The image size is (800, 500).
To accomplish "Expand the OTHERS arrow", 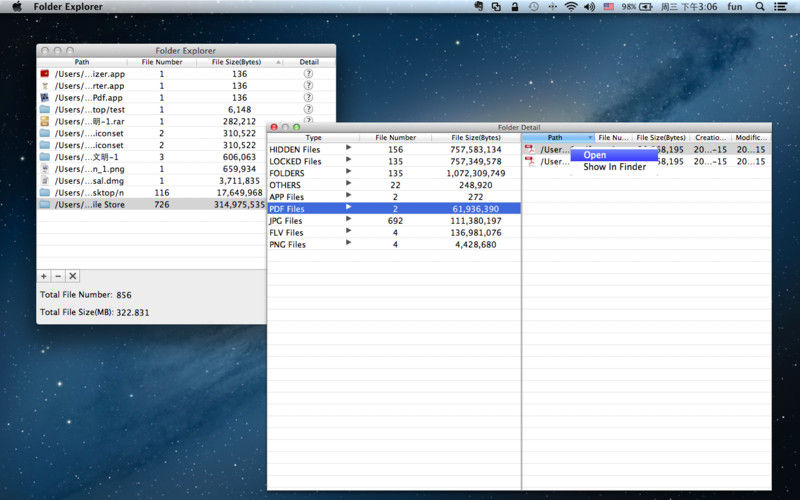I will [348, 183].
